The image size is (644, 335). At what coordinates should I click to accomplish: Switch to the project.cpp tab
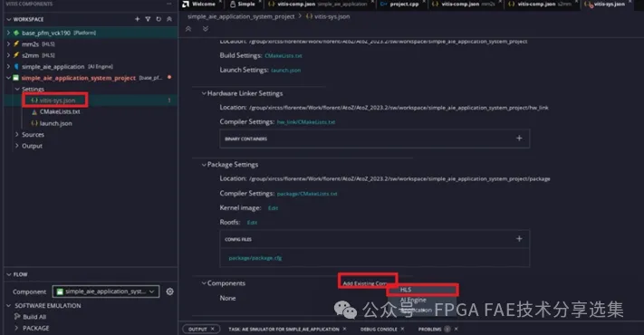pyautogui.click(x=399, y=5)
